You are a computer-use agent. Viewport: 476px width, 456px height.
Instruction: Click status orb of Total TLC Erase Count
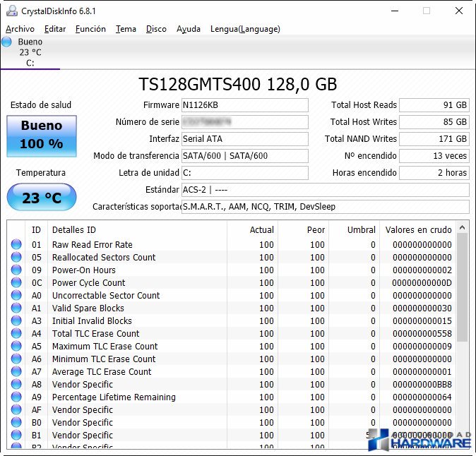coord(16,333)
